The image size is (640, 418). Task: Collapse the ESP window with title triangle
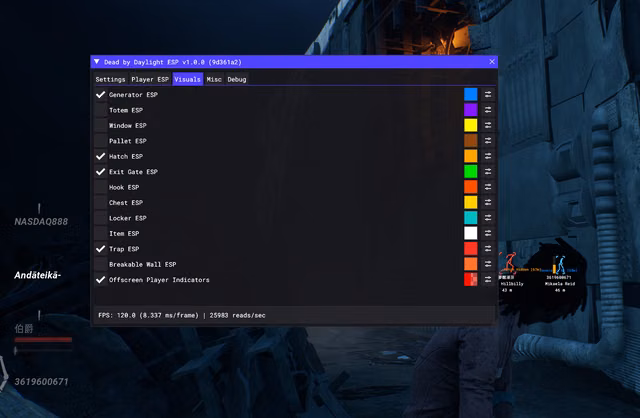[x=97, y=62]
